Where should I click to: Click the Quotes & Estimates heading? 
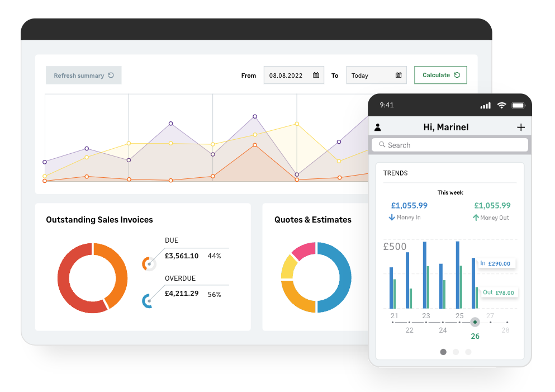(313, 220)
